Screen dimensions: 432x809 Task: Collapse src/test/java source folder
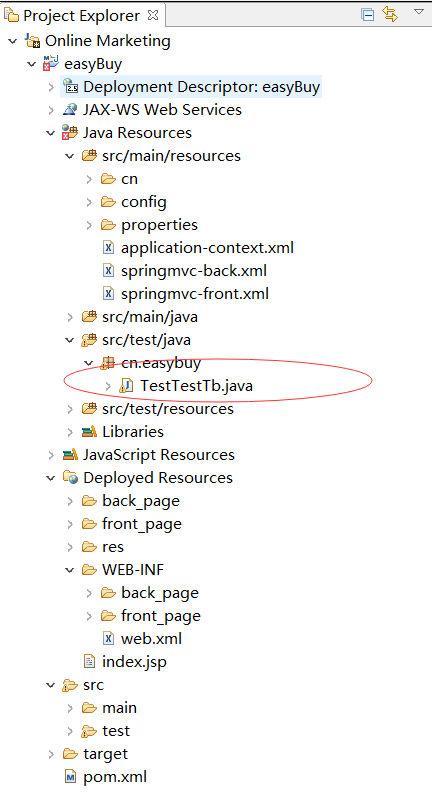point(70,340)
